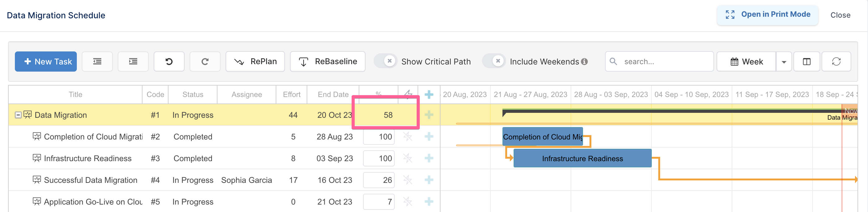Open in Print Mode
Screen dimensions: 868x212
click(x=768, y=15)
